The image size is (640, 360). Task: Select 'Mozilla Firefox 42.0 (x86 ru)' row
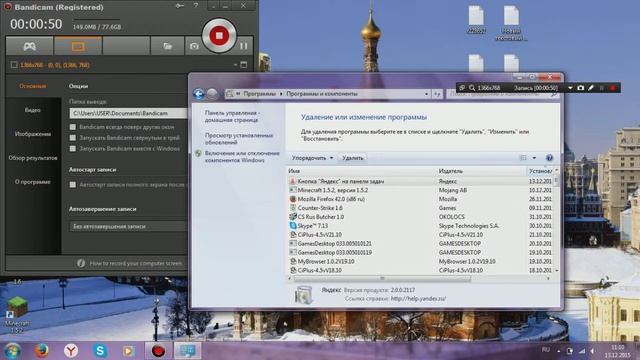[x=420, y=199]
